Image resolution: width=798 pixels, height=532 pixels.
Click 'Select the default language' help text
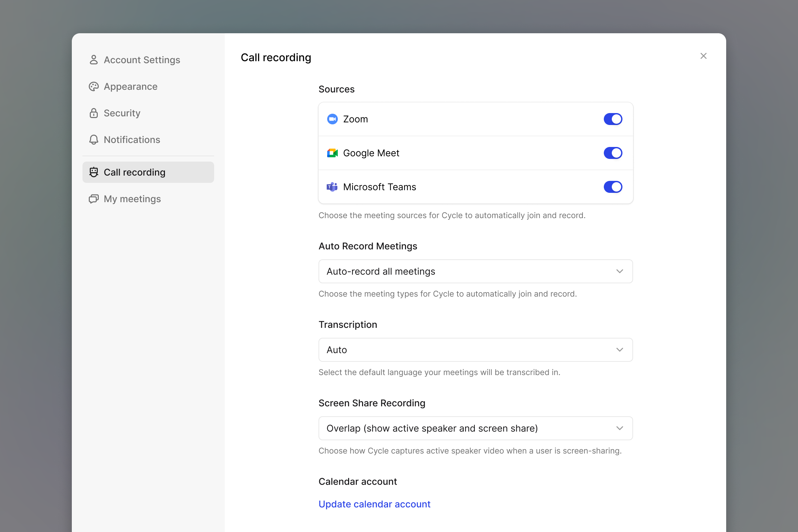pyautogui.click(x=439, y=372)
